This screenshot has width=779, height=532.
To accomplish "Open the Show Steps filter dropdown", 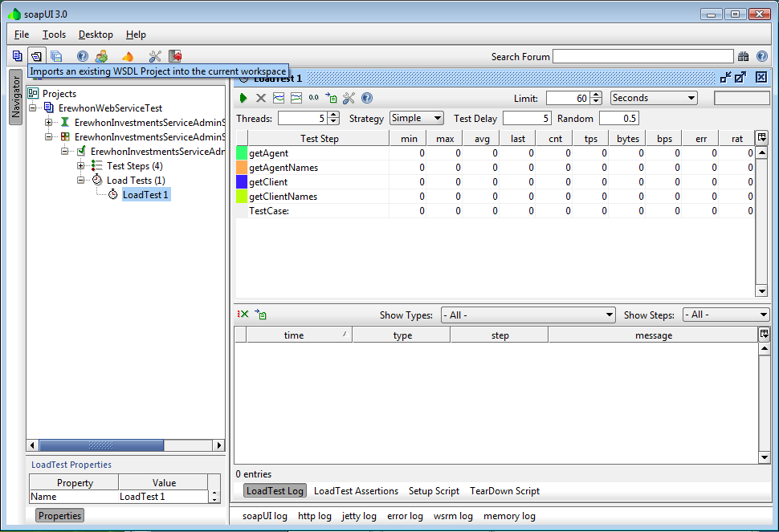I will point(726,314).
